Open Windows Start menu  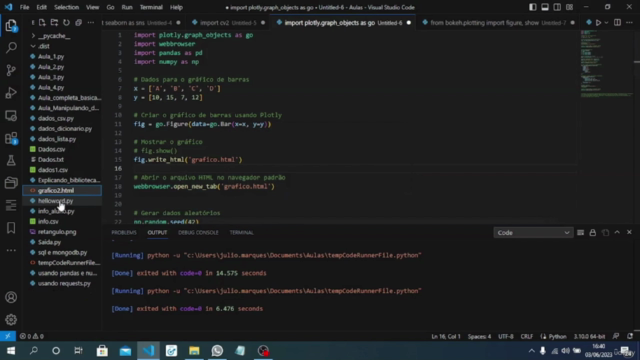coord(11,351)
